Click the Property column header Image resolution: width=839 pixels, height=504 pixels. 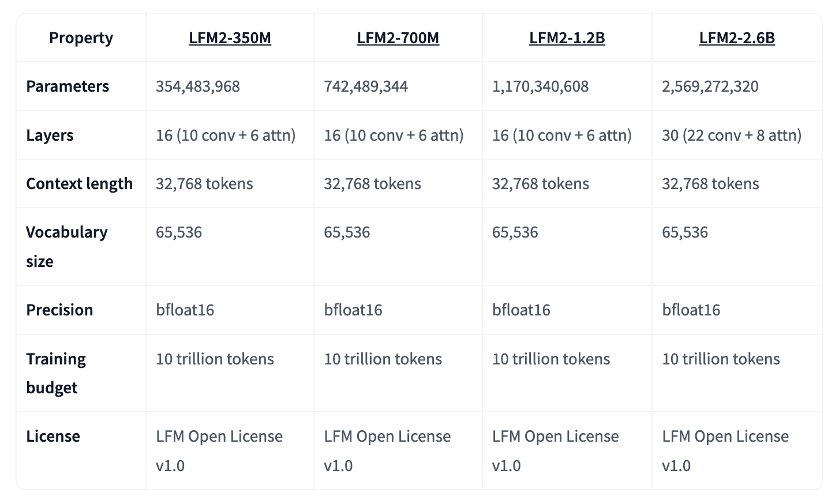pyautogui.click(x=81, y=38)
